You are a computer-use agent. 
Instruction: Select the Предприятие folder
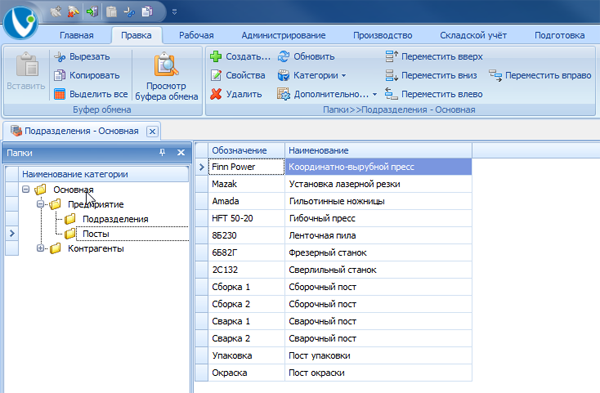coord(96,204)
